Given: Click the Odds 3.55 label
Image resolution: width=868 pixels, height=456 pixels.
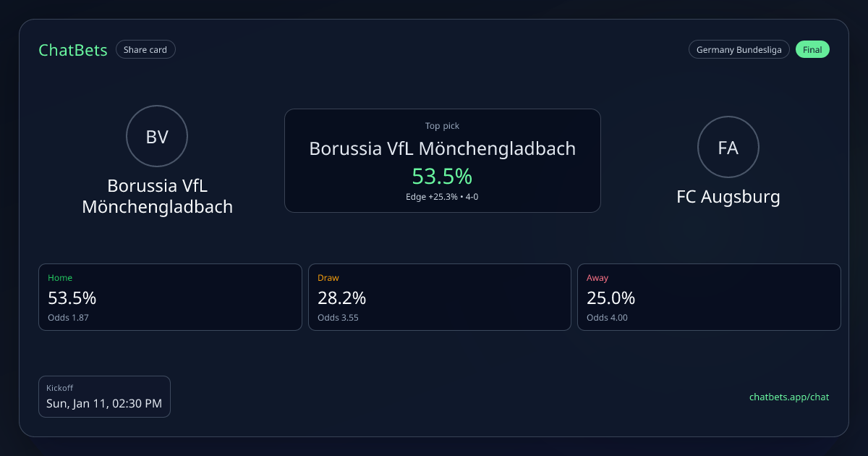Looking at the screenshot, I should tap(338, 318).
